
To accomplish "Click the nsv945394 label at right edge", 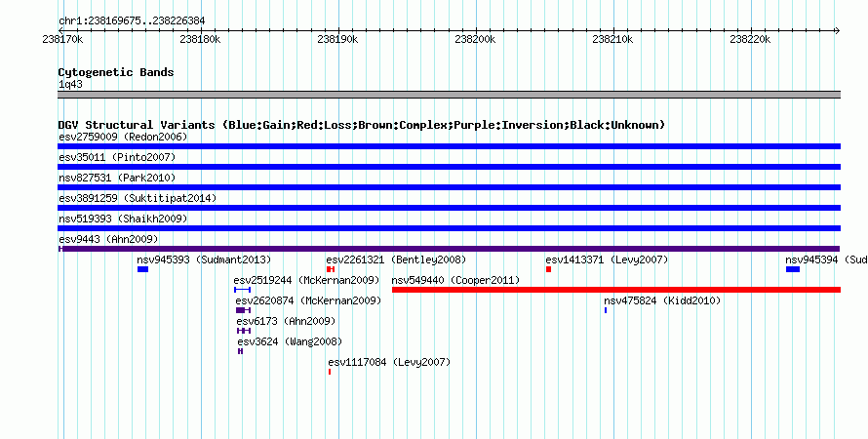I will (x=826, y=259).
